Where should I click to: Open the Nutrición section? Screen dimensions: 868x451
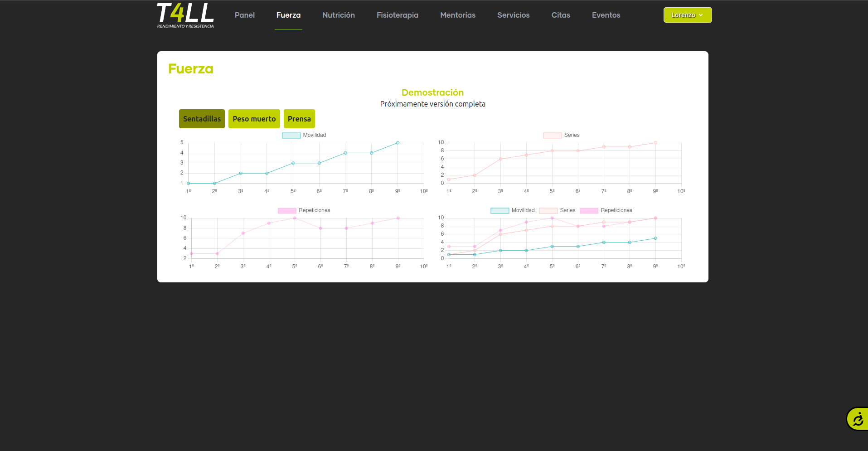339,15
